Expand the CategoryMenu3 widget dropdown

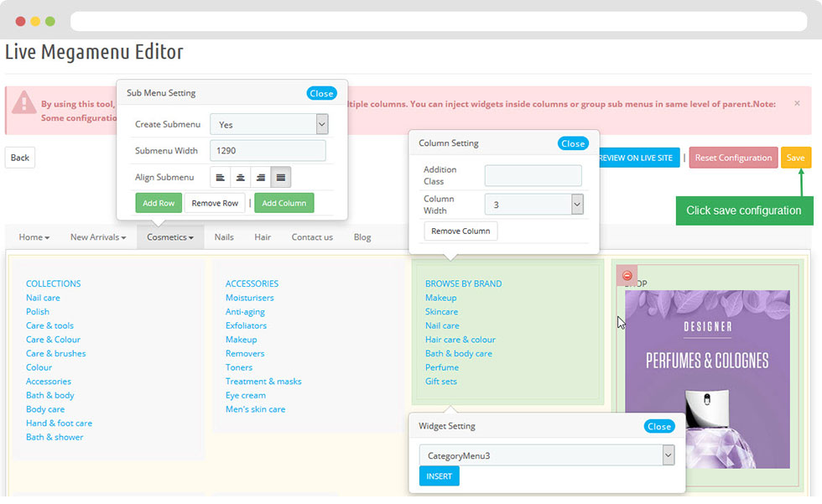pos(547,455)
